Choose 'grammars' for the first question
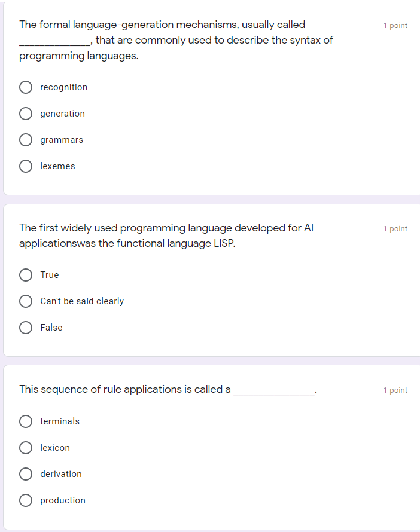Viewport: 420px width, 532px height. pyautogui.click(x=26, y=140)
